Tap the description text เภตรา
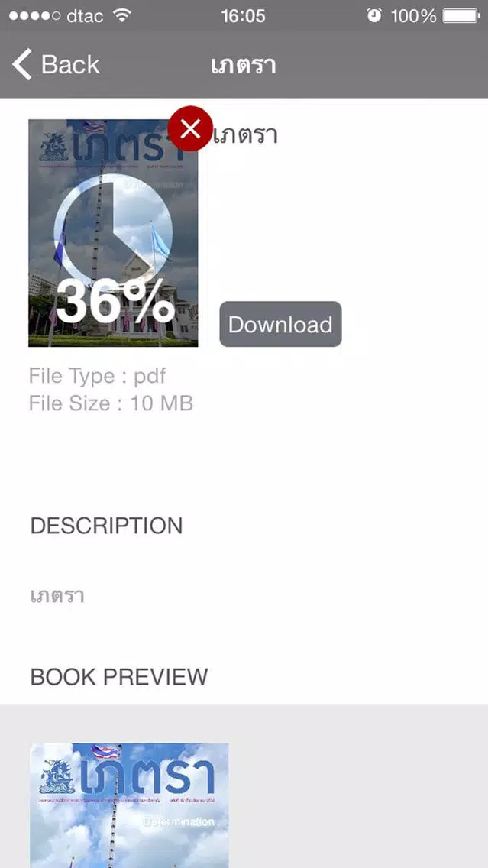This screenshot has width=488, height=868. tap(57, 597)
